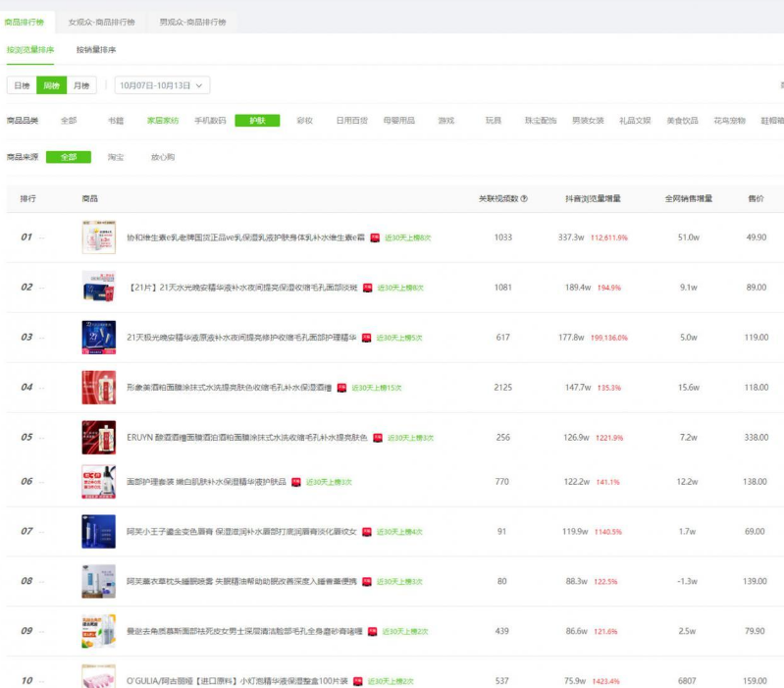The width and height of the screenshot is (784, 688).
Task: Expand the 10月07日-10月13日 date dropdown
Action: 162,85
